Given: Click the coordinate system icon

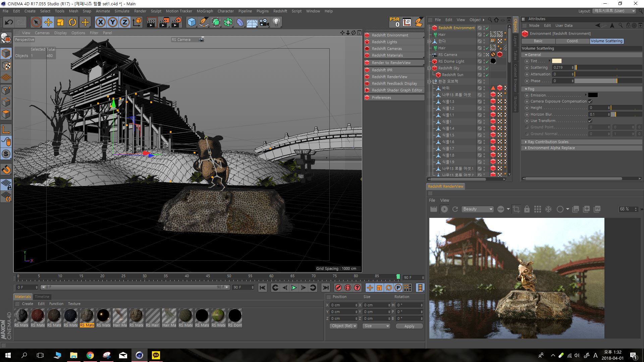Looking at the screenshot, I should click(x=137, y=22).
